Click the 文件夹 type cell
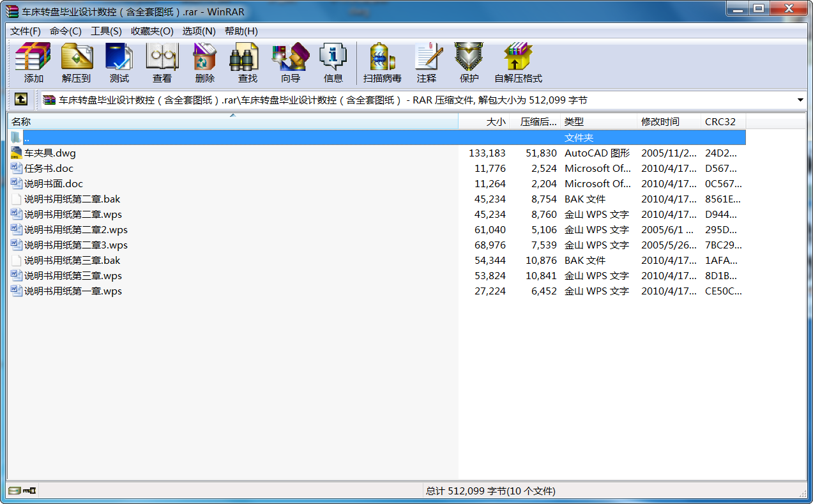 coord(579,137)
